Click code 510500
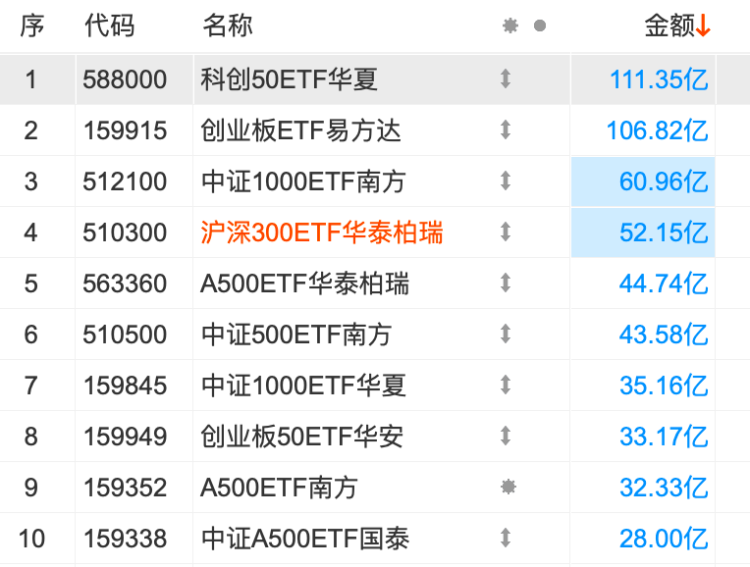 click(x=125, y=334)
